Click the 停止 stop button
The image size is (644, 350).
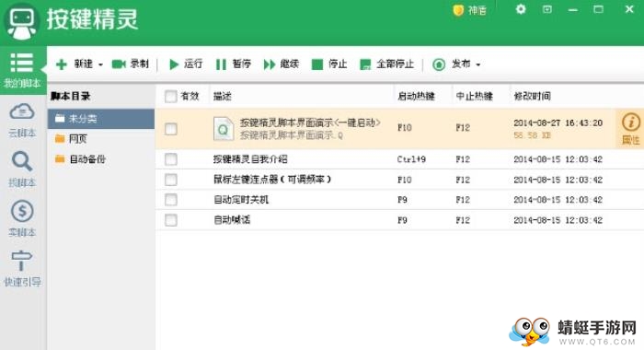pyautogui.click(x=329, y=64)
